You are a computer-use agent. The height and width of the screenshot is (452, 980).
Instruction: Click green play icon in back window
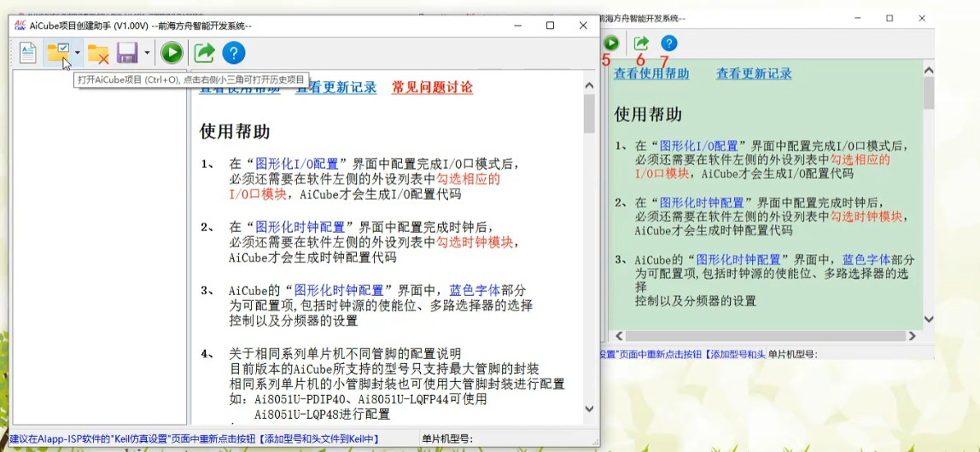[610, 43]
